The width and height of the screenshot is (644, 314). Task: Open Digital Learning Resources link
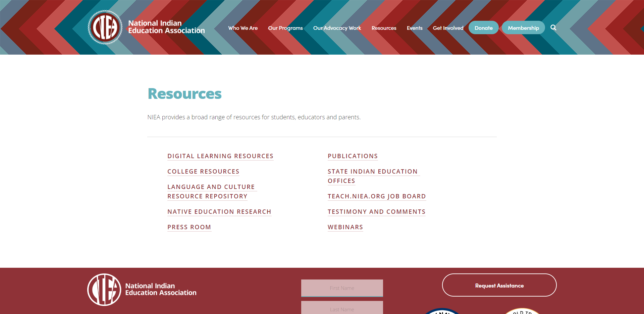(x=220, y=156)
